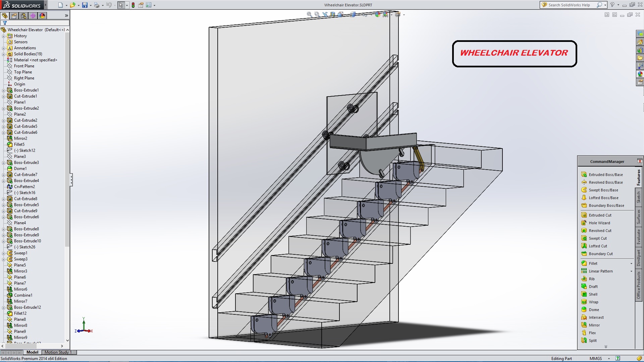Select the Mirror command
644x362 pixels.
(x=594, y=325)
